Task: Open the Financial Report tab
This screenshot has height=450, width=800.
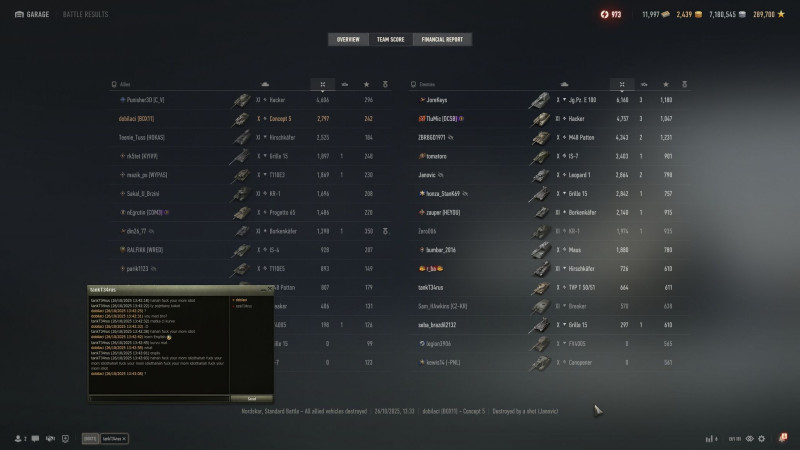Action: [442, 39]
